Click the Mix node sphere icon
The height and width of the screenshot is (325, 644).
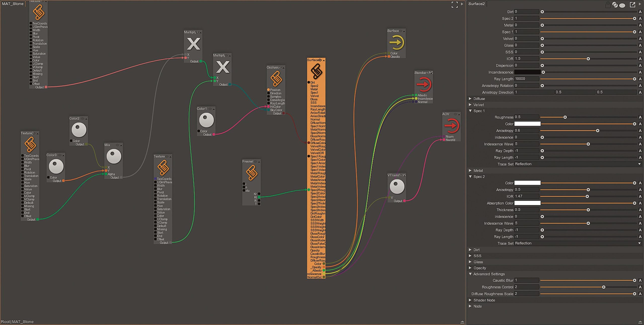pos(114,156)
